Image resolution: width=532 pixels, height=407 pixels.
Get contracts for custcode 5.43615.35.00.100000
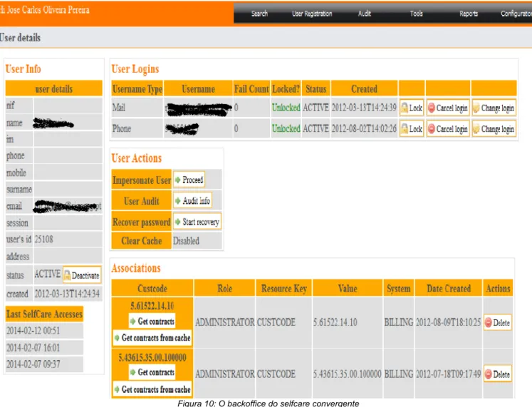[152, 372]
